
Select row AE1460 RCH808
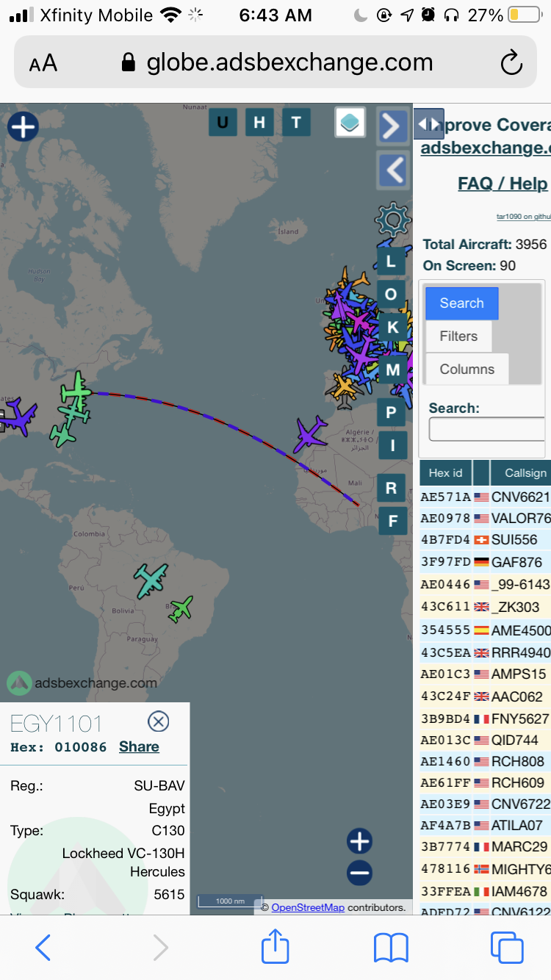tap(485, 762)
